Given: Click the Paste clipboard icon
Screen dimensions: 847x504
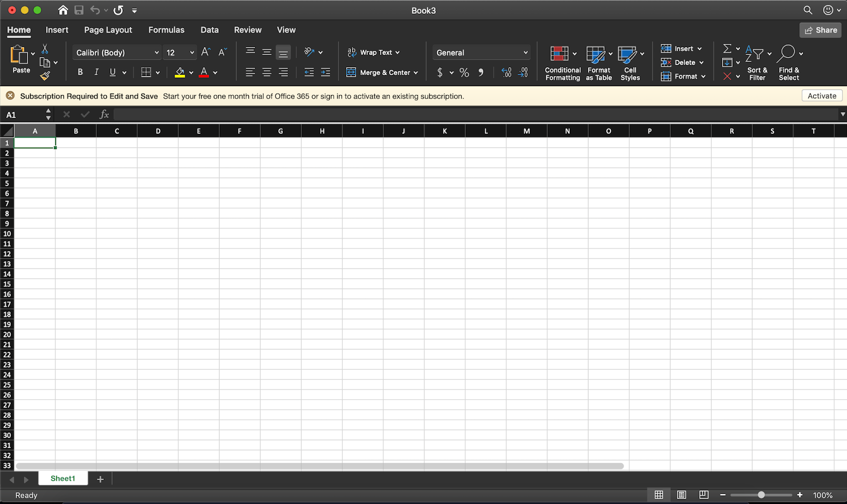Looking at the screenshot, I should 19,55.
